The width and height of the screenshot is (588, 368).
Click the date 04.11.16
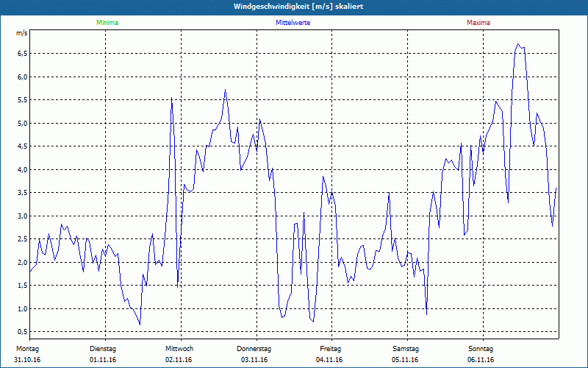[x=329, y=360]
